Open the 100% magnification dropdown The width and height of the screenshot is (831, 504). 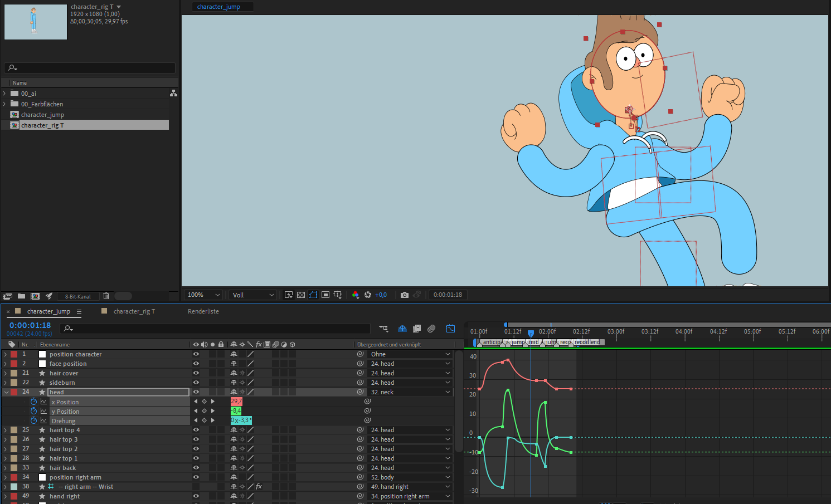[x=203, y=295]
